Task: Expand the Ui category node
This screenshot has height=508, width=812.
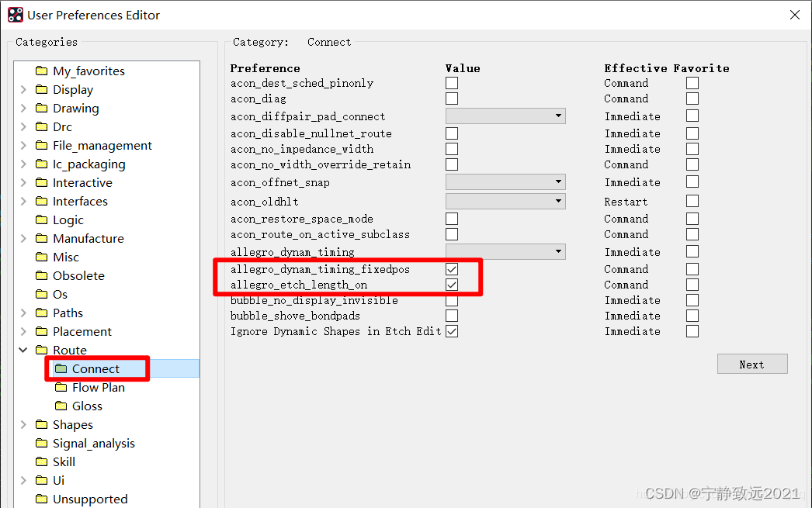Action: point(23,481)
